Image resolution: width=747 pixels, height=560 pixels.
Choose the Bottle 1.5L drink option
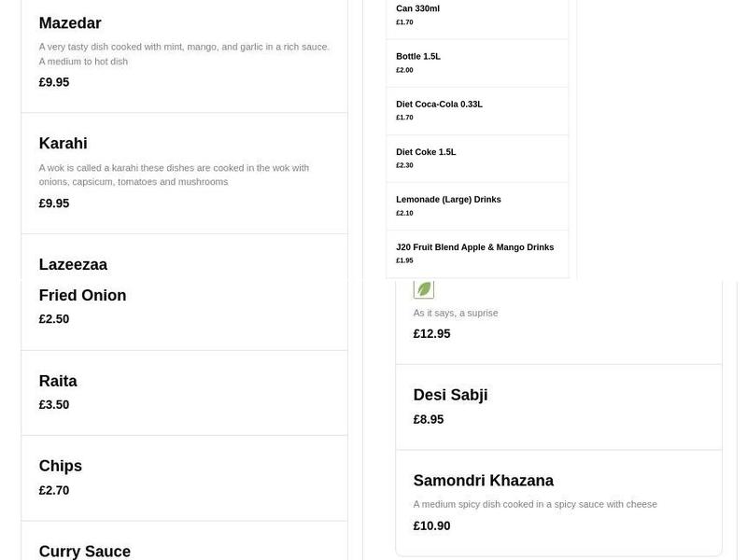point(418,57)
